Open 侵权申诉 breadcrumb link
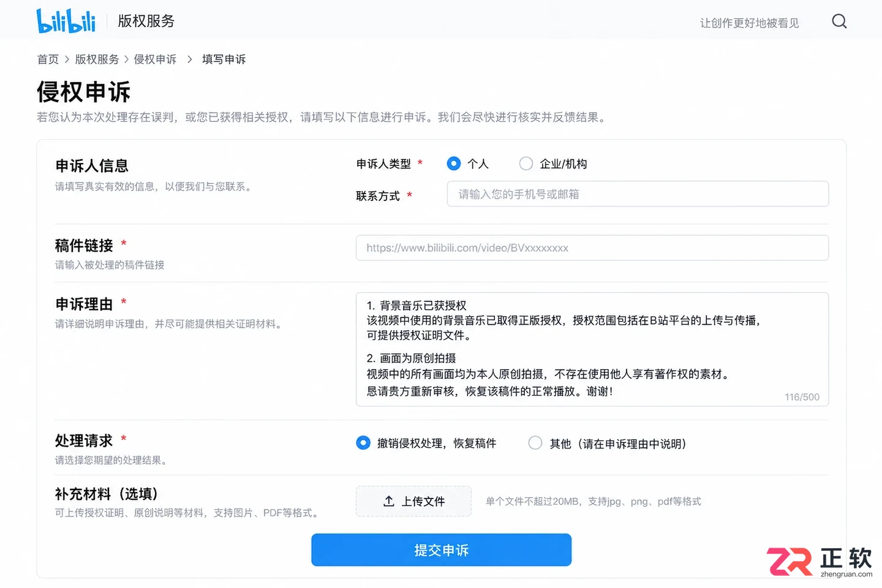 155,59
